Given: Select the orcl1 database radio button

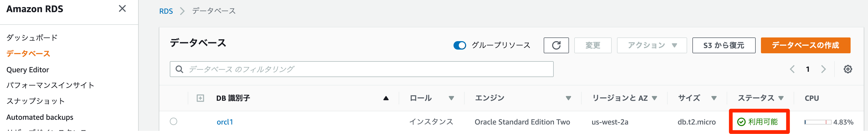Looking at the screenshot, I should tap(173, 122).
